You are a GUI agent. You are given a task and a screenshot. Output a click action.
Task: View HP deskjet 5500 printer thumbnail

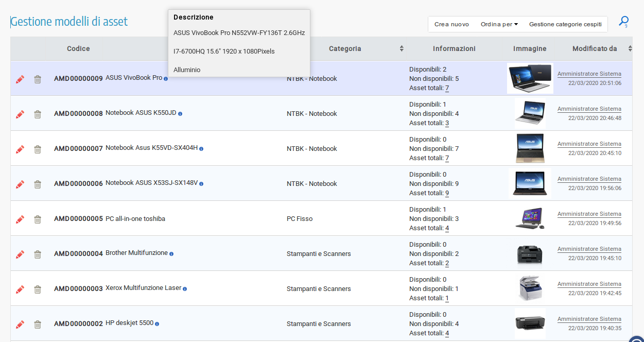pos(530,323)
